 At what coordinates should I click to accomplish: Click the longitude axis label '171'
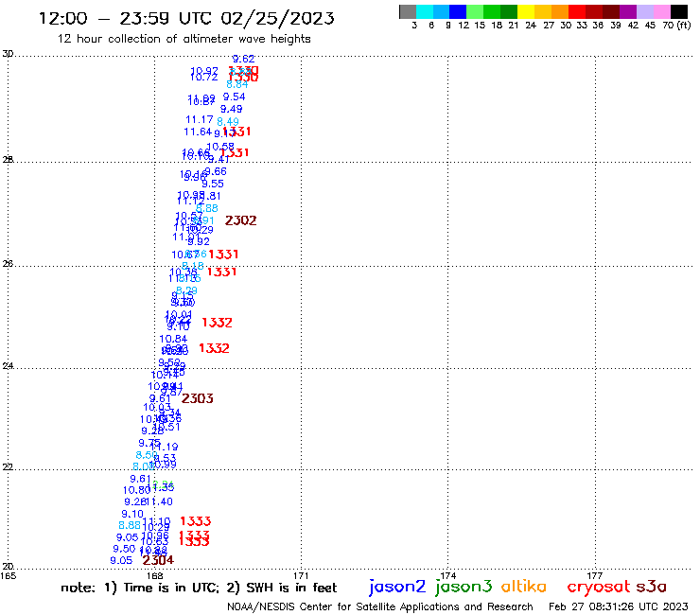pyautogui.click(x=302, y=575)
